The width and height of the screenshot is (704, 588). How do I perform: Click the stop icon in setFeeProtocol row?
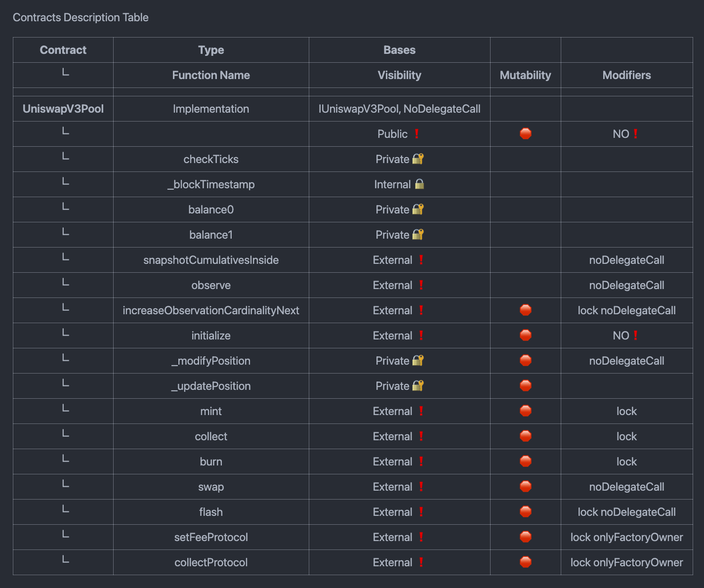(526, 537)
